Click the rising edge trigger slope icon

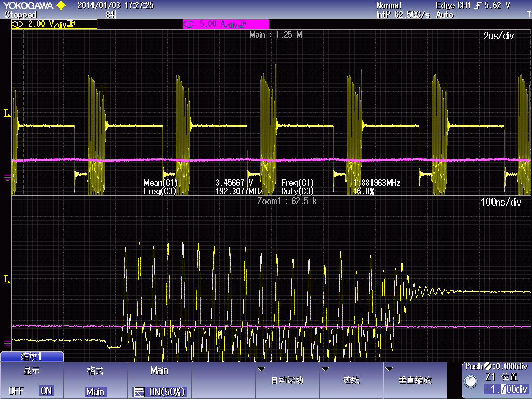click(478, 5)
